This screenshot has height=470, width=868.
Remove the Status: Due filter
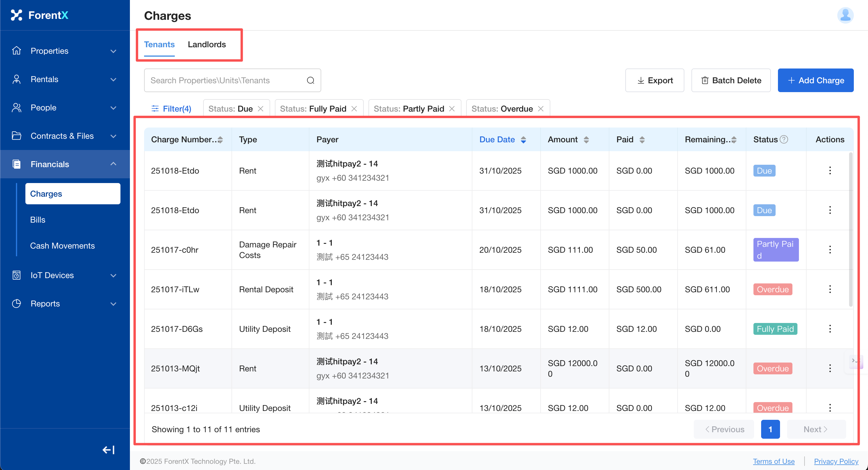point(261,109)
